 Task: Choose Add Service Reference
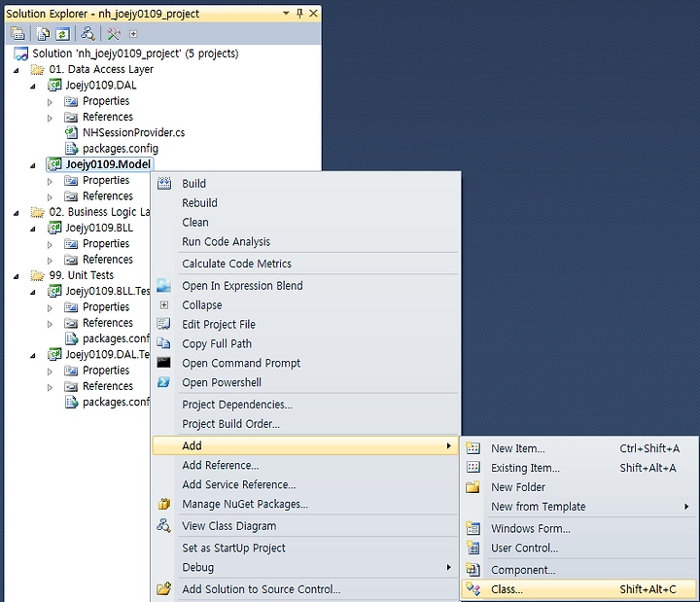[x=306, y=484]
